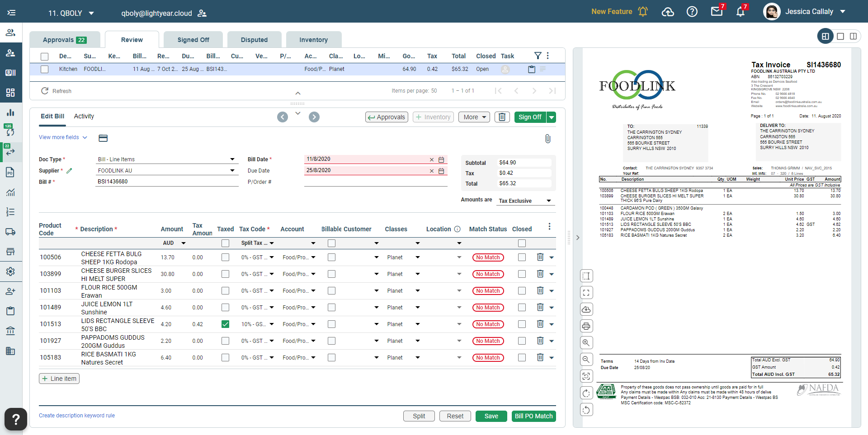Click the print icon in document viewer
Image resolution: width=868 pixels, height=435 pixels.
586,326
